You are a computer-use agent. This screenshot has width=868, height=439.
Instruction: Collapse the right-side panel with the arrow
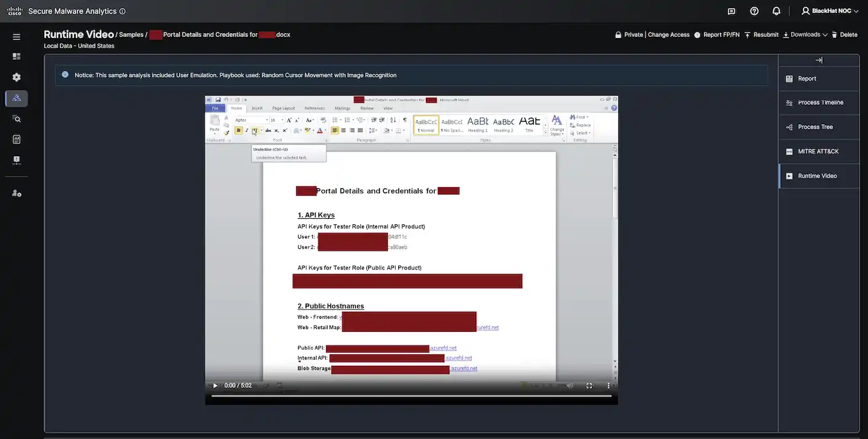pos(819,60)
